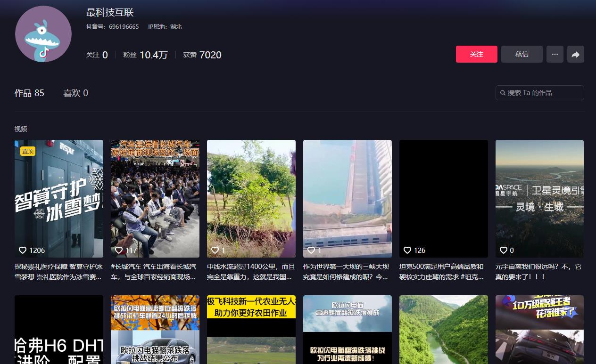
Task: Switch to the 作品 85 tab
Action: [29, 93]
